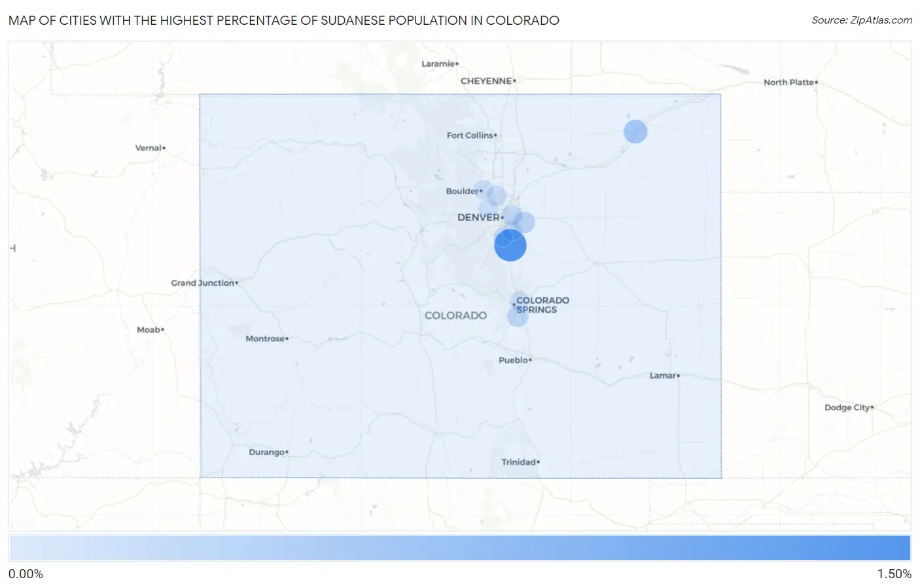
Task: Click the map title heading
Action: tap(284, 20)
